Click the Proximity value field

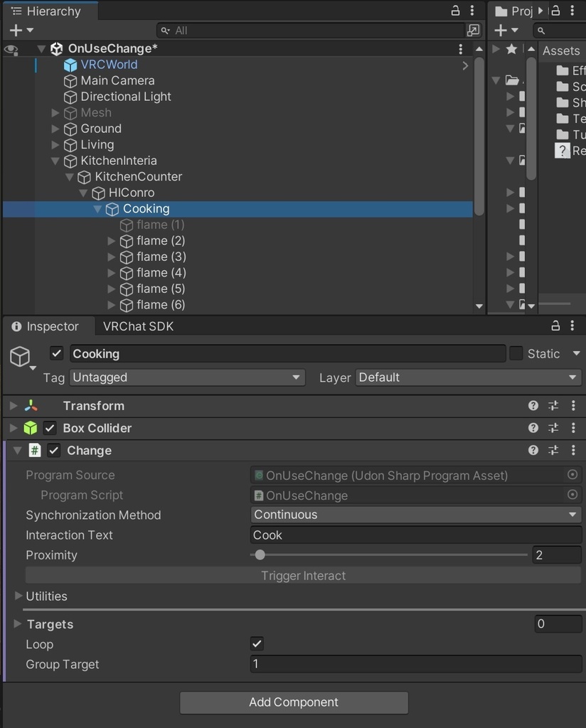pyautogui.click(x=557, y=555)
